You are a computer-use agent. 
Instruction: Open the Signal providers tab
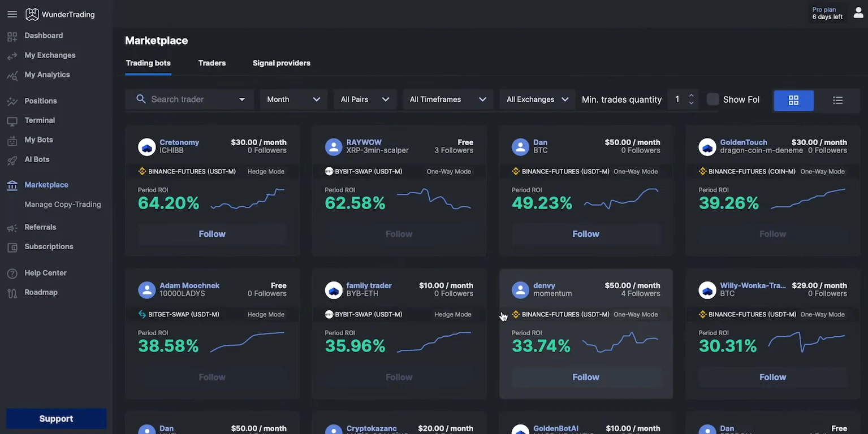(x=281, y=63)
